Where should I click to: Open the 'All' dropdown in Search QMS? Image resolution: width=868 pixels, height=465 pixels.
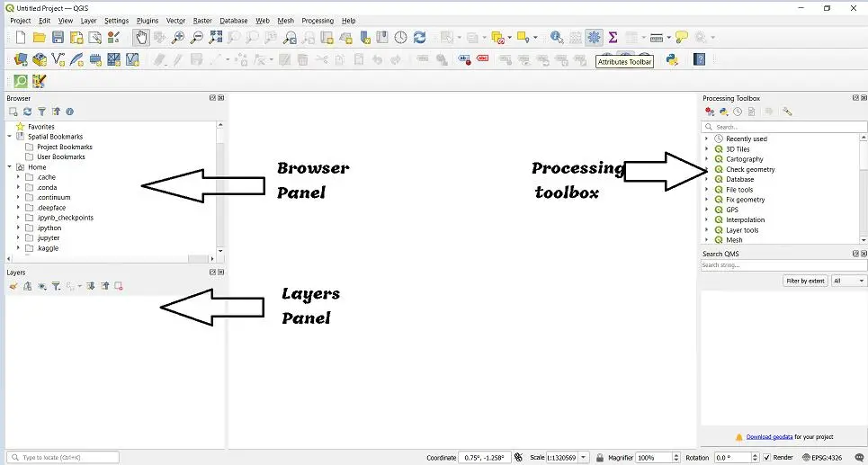(848, 281)
